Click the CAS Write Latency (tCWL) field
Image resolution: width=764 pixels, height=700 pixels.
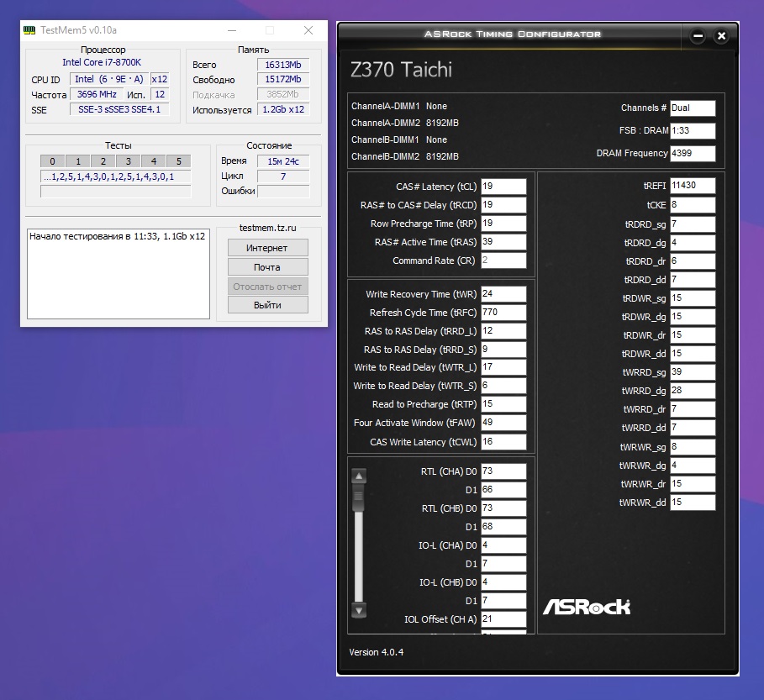(503, 442)
